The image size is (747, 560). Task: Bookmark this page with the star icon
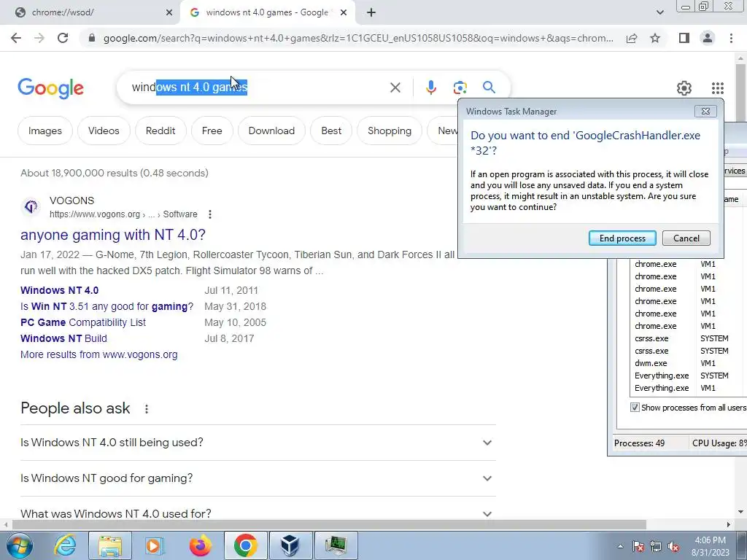pyautogui.click(x=655, y=38)
